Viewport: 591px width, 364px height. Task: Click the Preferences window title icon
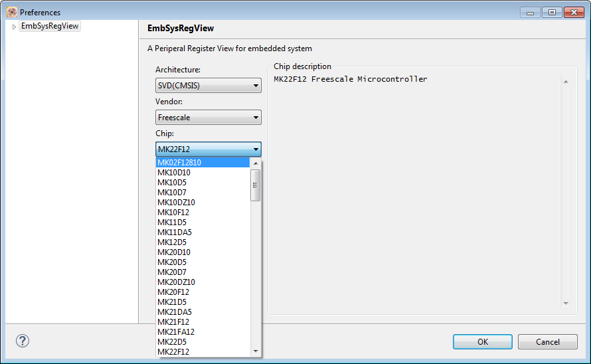point(11,12)
